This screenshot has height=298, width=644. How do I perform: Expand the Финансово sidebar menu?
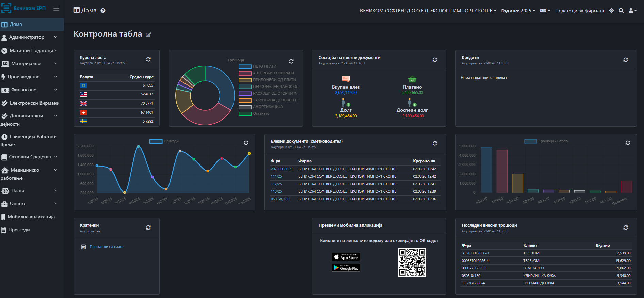(x=32, y=90)
